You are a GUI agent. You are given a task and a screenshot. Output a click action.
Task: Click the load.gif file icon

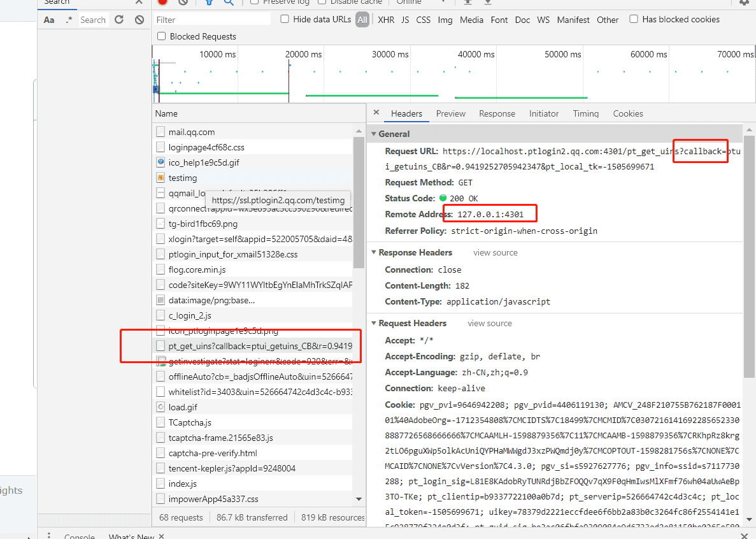coord(160,407)
